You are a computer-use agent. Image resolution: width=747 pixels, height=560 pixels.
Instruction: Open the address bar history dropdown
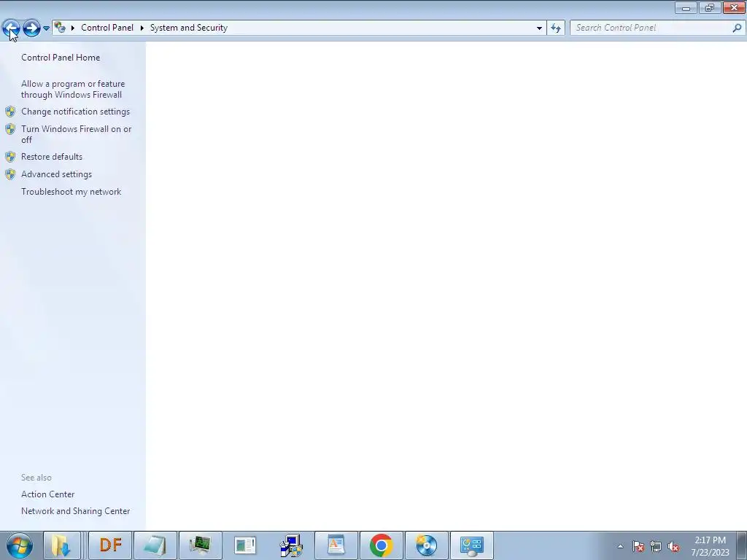[x=539, y=28]
